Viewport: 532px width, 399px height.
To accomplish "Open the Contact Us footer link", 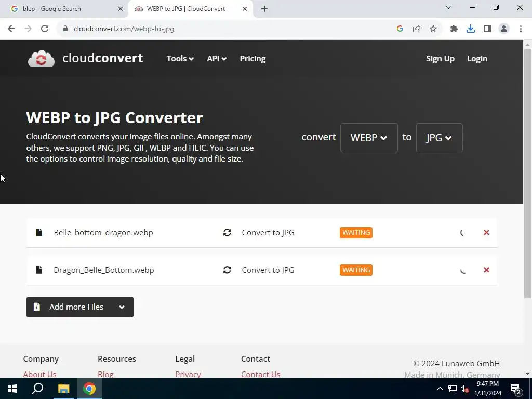I will (261, 374).
